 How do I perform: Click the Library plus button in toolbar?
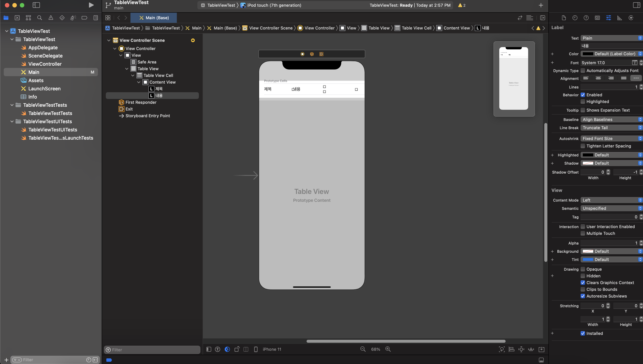coord(541,5)
